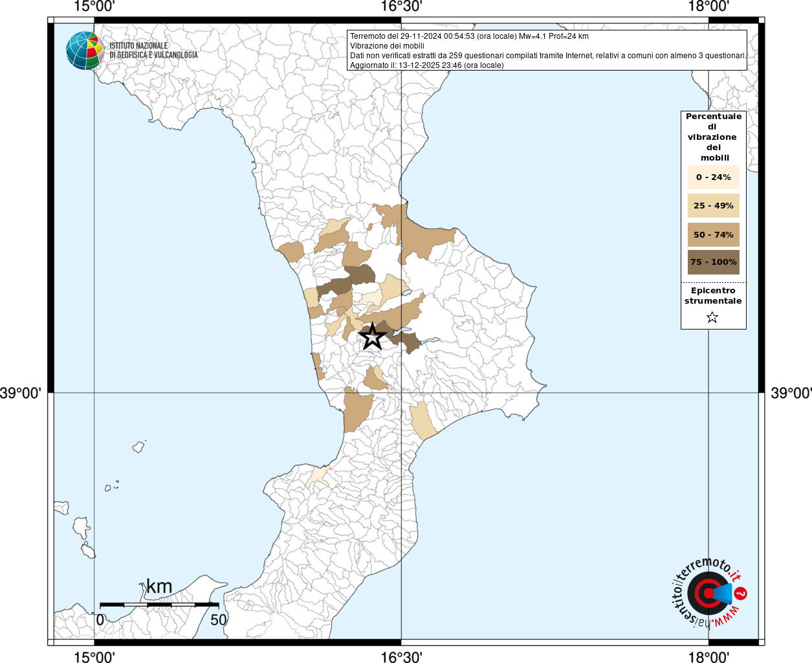Click the 'Terremoto del 29-11-2024' header line

[469, 36]
